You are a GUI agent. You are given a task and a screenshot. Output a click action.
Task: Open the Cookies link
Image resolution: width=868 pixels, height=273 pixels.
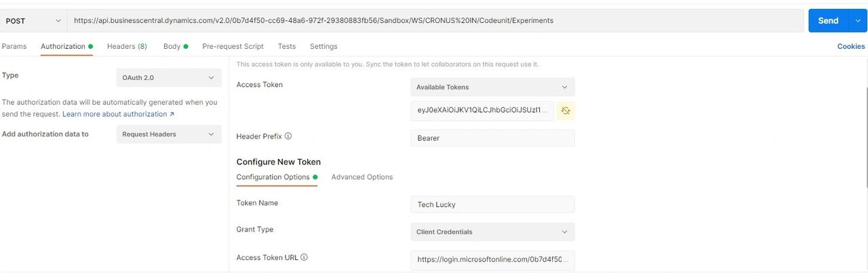851,46
